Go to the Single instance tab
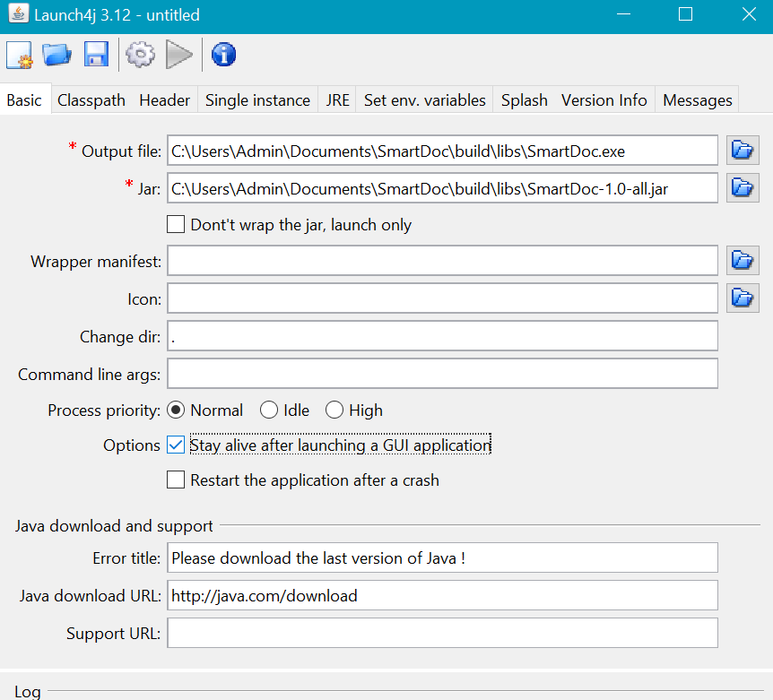This screenshot has width=773, height=700. point(258,100)
